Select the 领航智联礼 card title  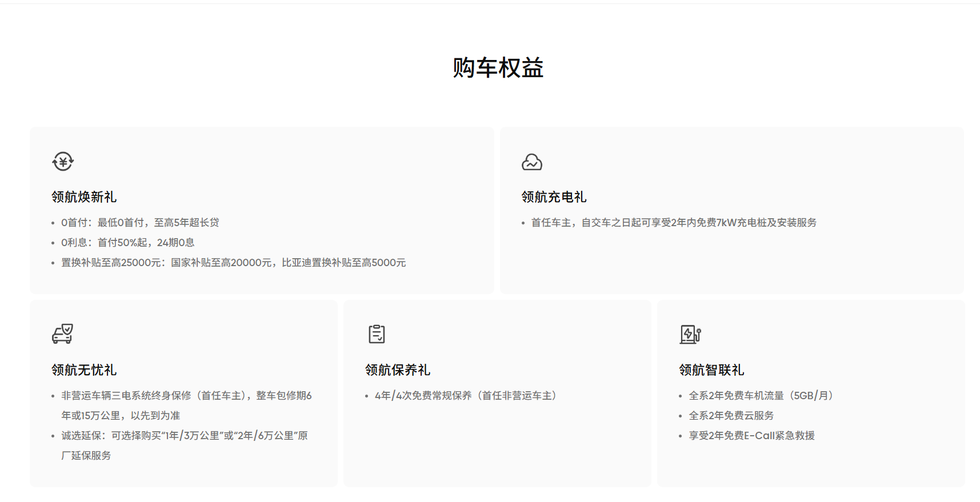pyautogui.click(x=711, y=370)
